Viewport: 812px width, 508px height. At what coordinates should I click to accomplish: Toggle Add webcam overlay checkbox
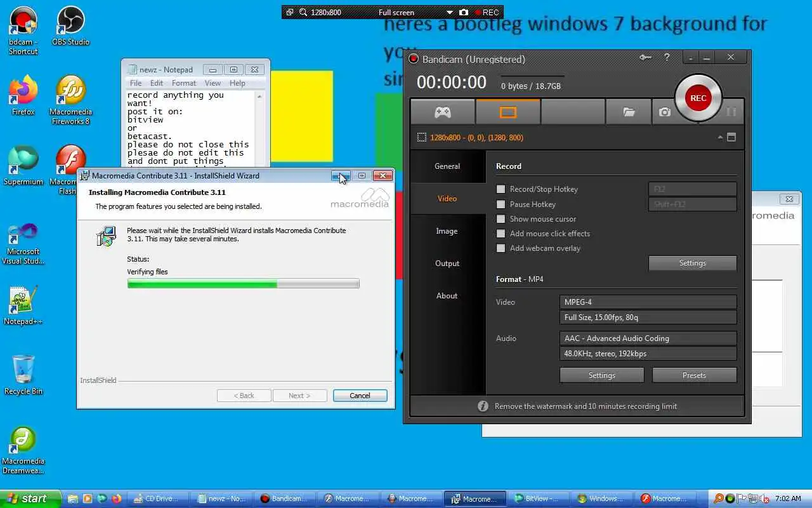coord(501,248)
